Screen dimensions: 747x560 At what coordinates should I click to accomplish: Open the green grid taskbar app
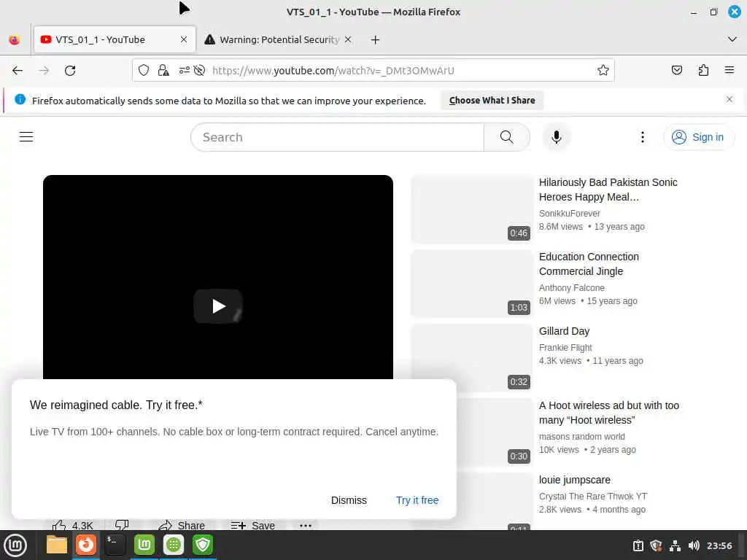tap(174, 545)
